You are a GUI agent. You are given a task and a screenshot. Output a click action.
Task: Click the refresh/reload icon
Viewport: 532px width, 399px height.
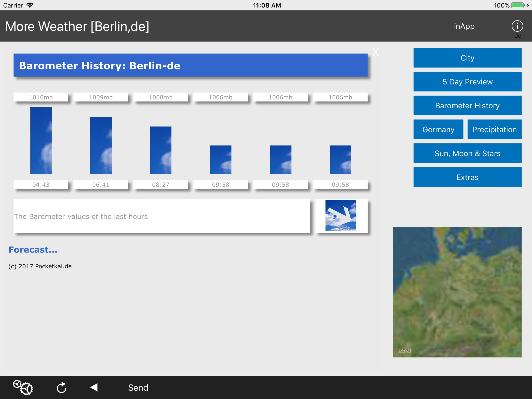click(x=61, y=387)
